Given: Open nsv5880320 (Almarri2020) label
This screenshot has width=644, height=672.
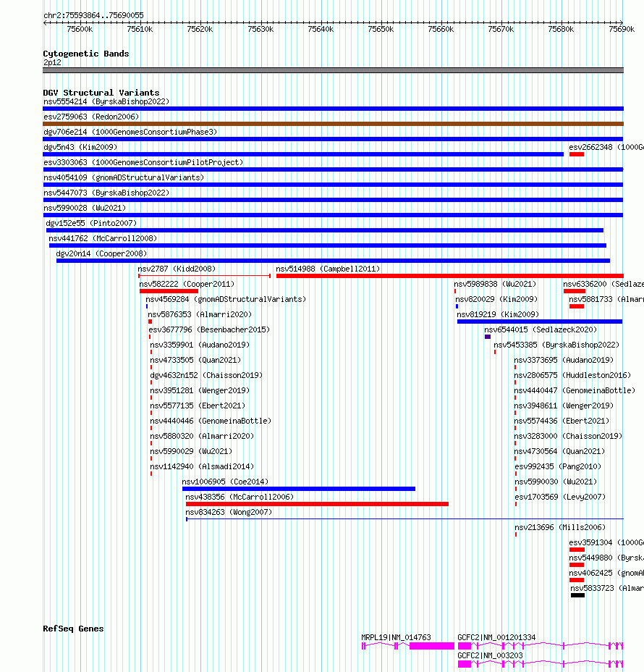Looking at the screenshot, I should [x=202, y=436].
